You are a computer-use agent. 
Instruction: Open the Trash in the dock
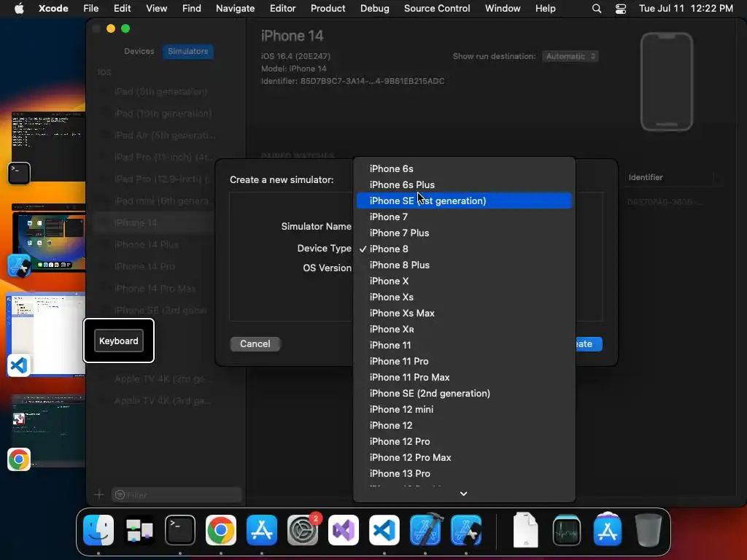click(649, 530)
